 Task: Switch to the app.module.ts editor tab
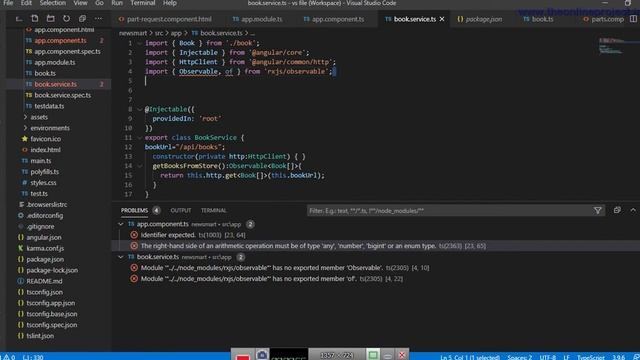coord(258,19)
